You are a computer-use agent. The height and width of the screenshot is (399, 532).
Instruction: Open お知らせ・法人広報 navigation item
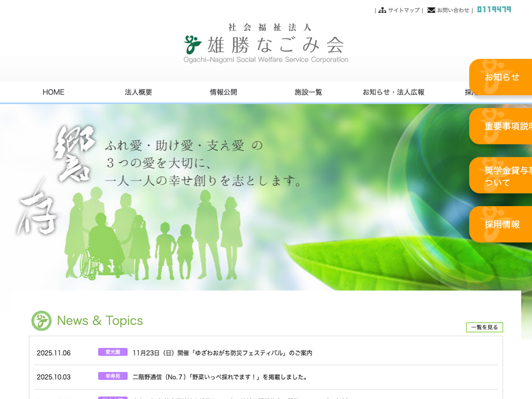(393, 92)
